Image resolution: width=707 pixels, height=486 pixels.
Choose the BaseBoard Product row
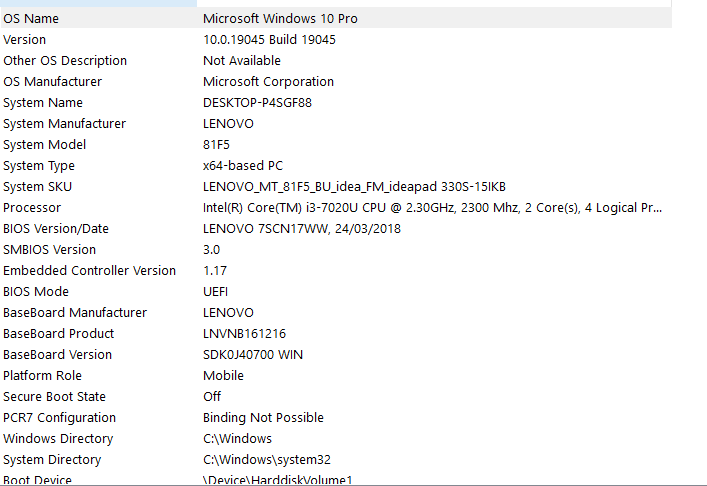(x=58, y=334)
